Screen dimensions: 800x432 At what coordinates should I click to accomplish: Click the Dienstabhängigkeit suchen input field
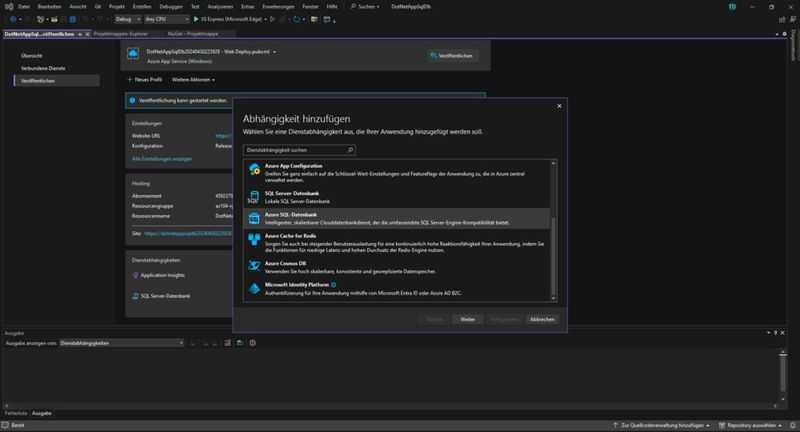click(x=299, y=150)
